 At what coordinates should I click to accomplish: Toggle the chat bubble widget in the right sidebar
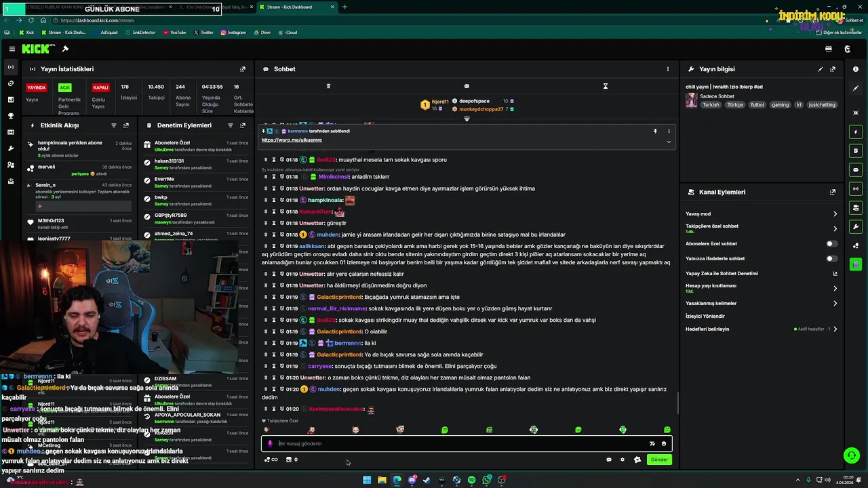pyautogui.click(x=856, y=169)
